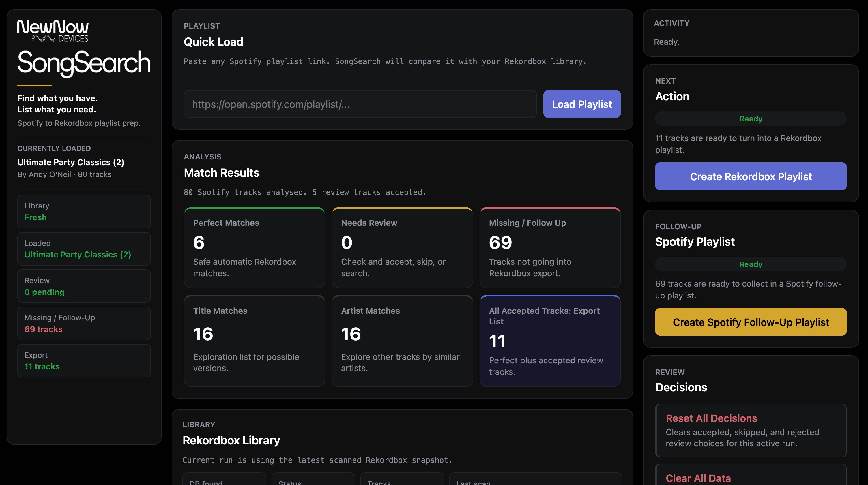Click Create Spotify Follow-Up Playlist button
This screenshot has width=868, height=485.
point(751,322)
